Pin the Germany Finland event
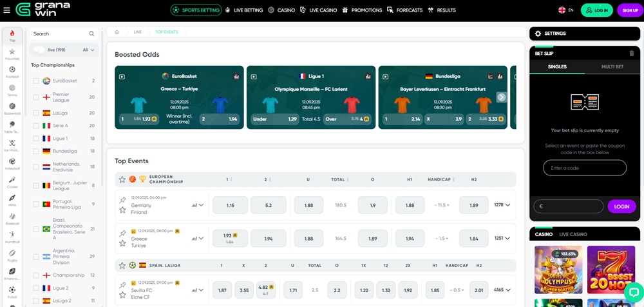 (x=122, y=200)
